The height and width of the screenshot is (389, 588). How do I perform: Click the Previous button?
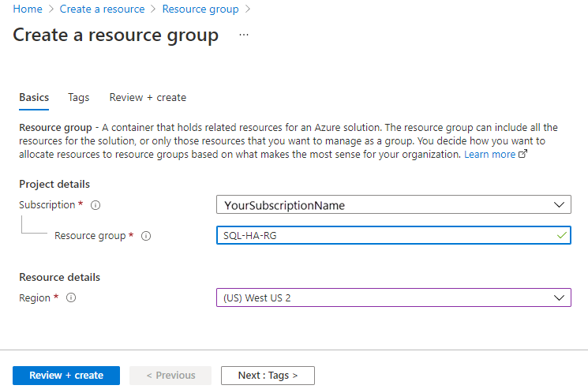(x=170, y=376)
